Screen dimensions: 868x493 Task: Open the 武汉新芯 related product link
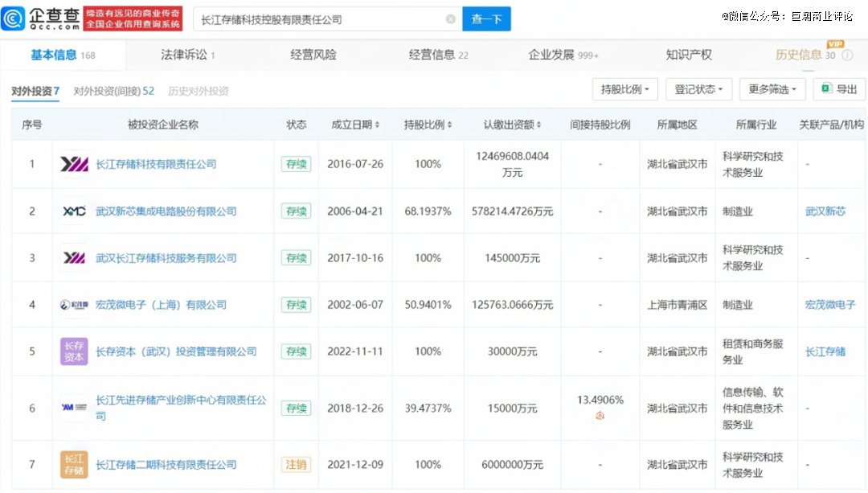coord(825,211)
